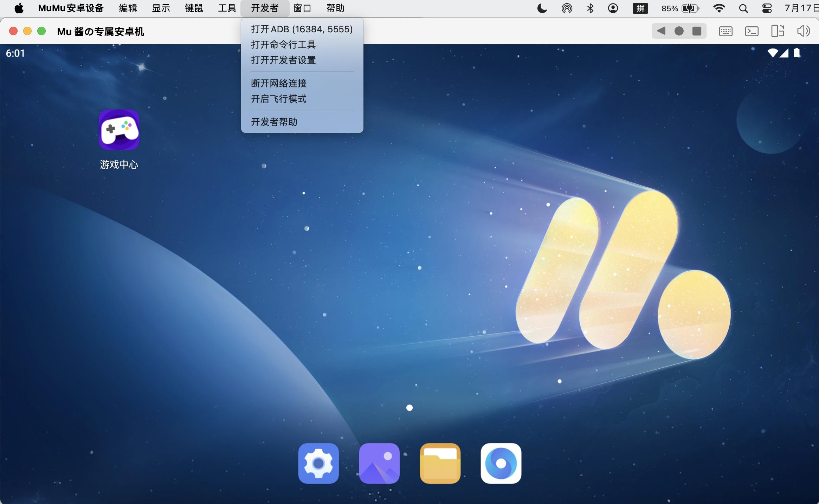819x504 pixels.
Task: Adjust sound via the volume icon
Action: (x=804, y=31)
